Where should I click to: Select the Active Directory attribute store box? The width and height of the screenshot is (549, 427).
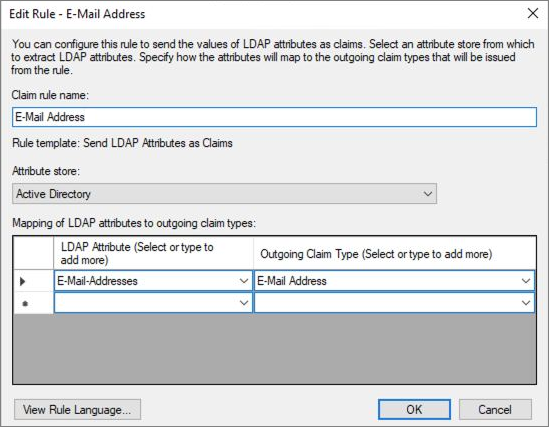[224, 194]
